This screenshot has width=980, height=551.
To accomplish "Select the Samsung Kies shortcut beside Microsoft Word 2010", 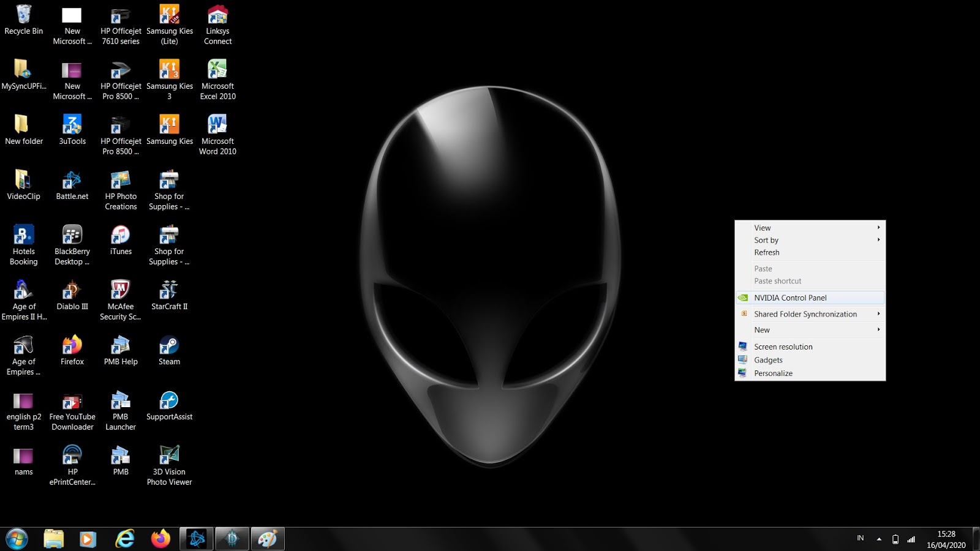I will [x=169, y=130].
